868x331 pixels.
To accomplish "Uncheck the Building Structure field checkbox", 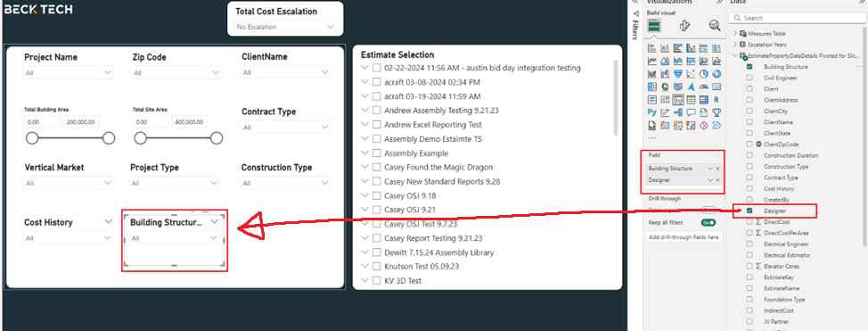I will click(x=749, y=67).
